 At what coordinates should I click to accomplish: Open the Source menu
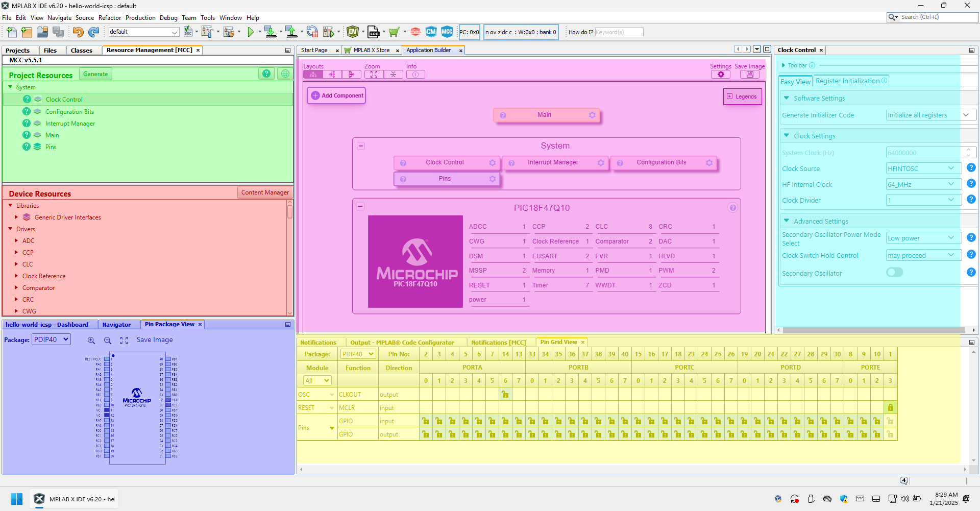[85, 18]
